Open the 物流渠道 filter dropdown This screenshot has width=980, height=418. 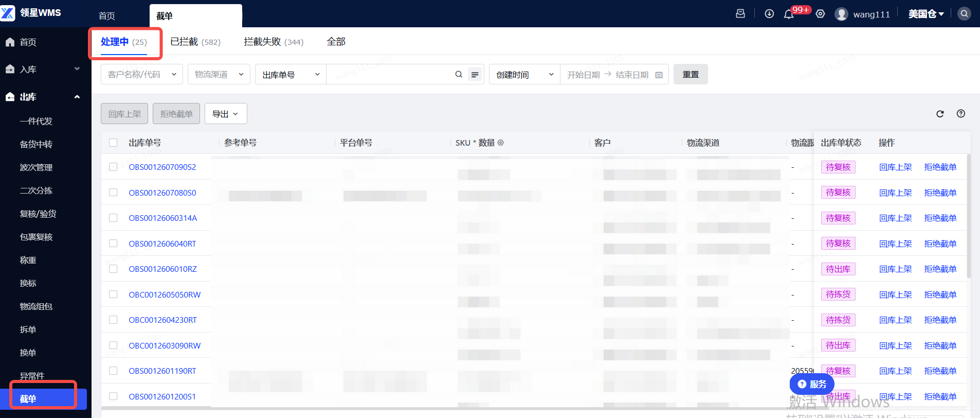coord(219,74)
